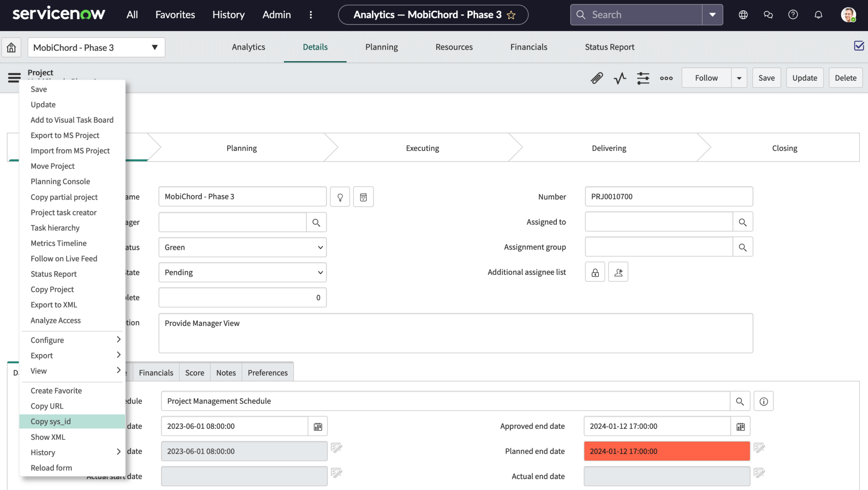Add me to Additional assignee list
Screen dimensions: 868x490
618,272
